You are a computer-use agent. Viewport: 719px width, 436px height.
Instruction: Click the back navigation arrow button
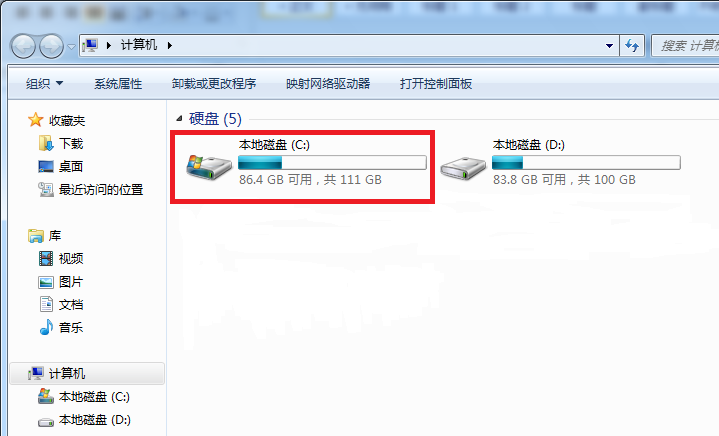(x=23, y=46)
